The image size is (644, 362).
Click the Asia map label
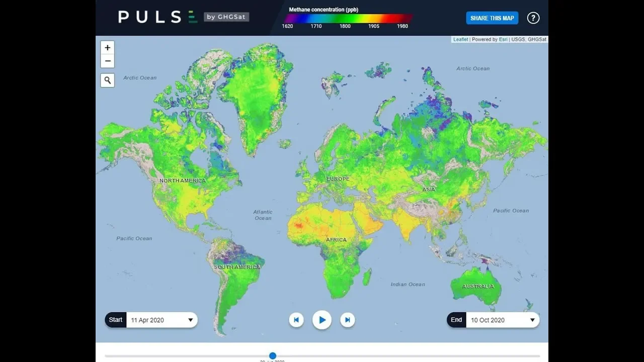429,190
